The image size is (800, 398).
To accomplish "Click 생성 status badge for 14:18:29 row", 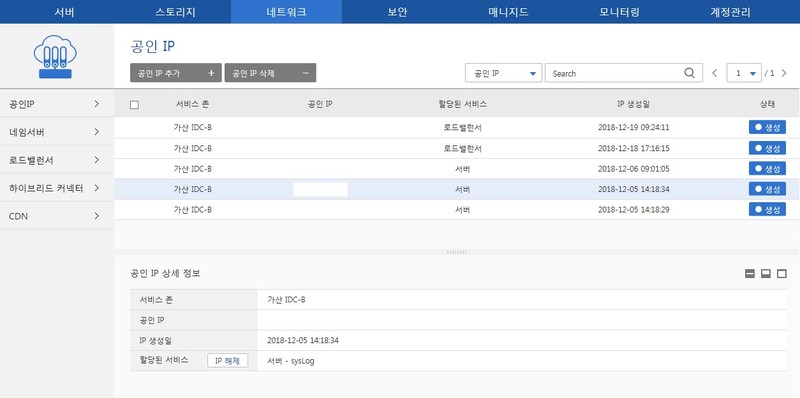I will tap(767, 209).
